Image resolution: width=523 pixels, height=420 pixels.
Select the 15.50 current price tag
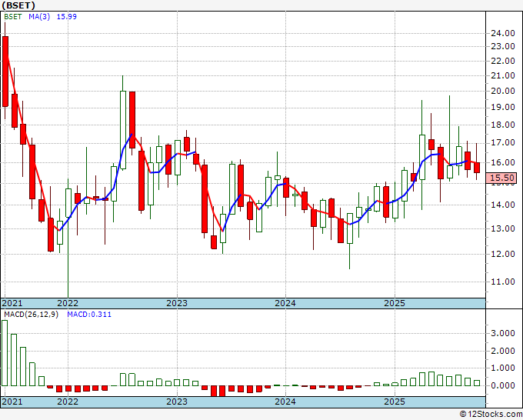(x=501, y=178)
